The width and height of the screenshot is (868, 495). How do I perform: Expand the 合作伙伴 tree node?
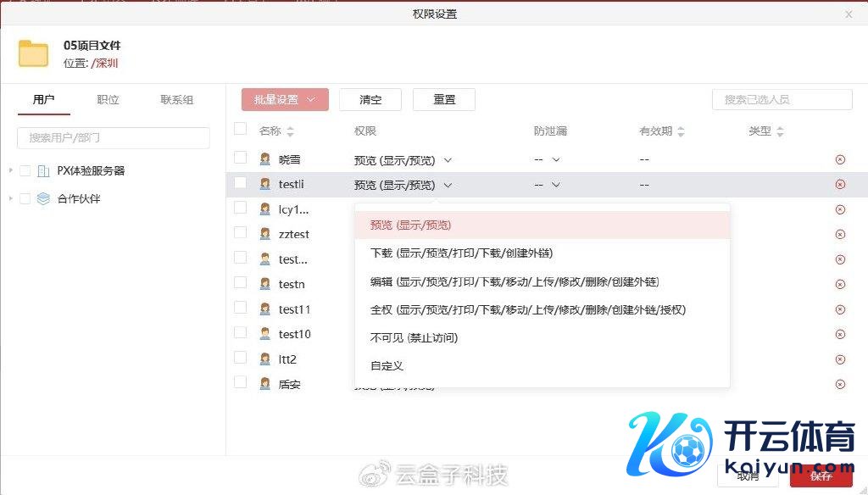click(11, 199)
